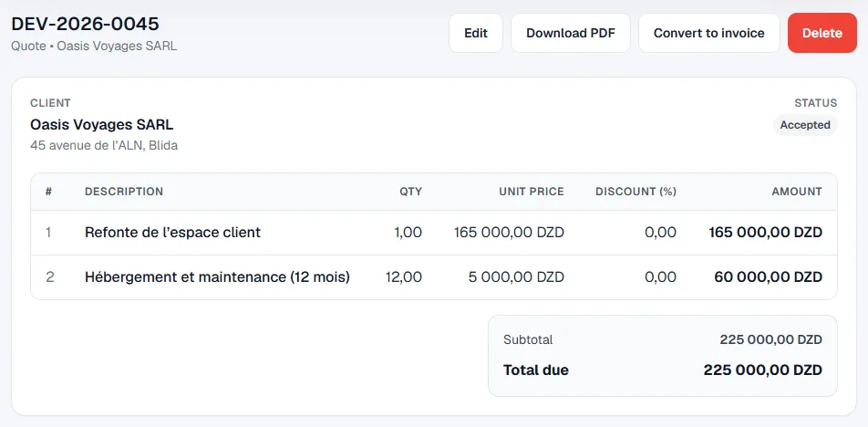Screen dimensions: 868x427
Task: Click row number 1
Action: (x=48, y=233)
